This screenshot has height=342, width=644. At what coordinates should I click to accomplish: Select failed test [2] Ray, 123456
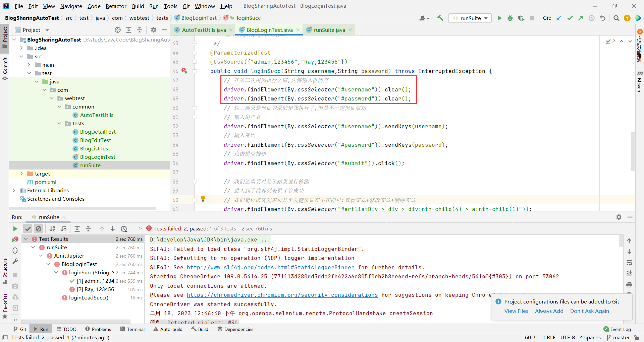[95, 289]
